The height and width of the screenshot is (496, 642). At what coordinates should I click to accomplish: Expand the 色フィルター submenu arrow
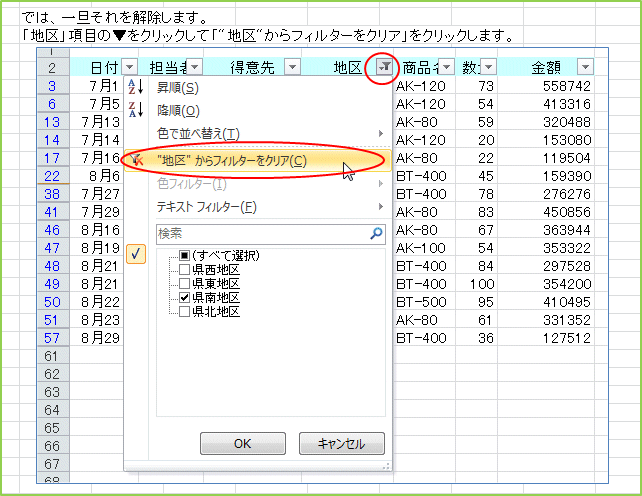pyautogui.click(x=381, y=183)
